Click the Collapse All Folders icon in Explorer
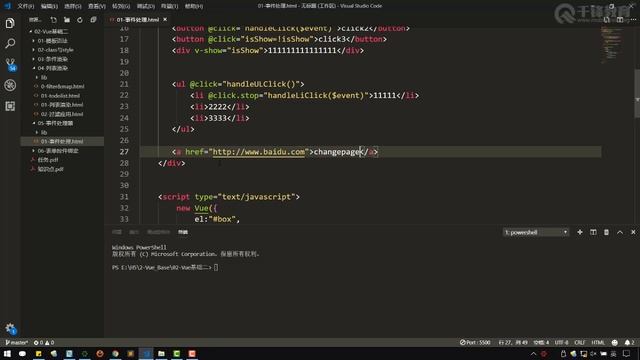 pos(93,20)
